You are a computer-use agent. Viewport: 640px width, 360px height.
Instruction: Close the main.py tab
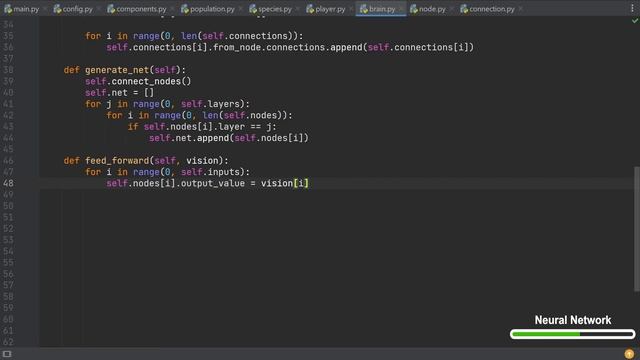(x=44, y=9)
